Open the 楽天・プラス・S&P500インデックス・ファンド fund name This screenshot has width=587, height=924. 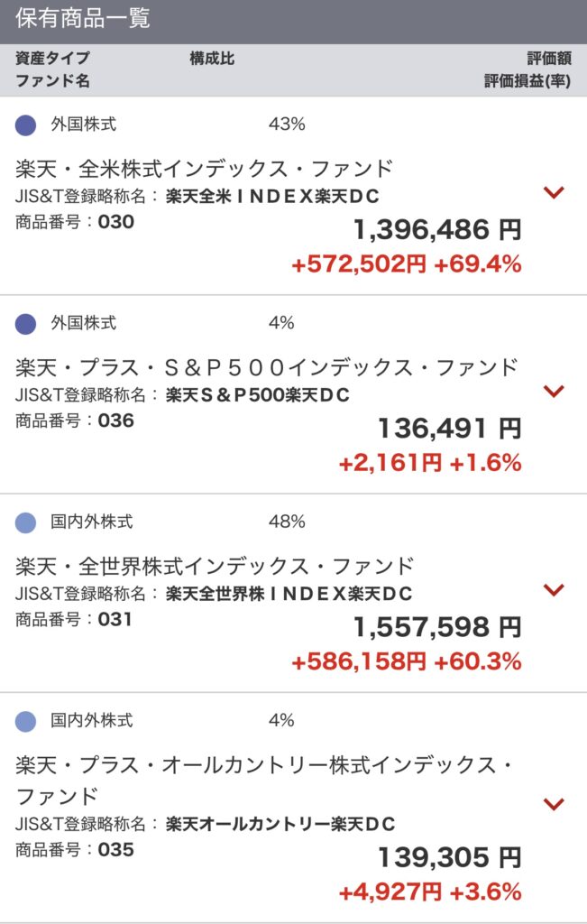pyautogui.click(x=267, y=367)
